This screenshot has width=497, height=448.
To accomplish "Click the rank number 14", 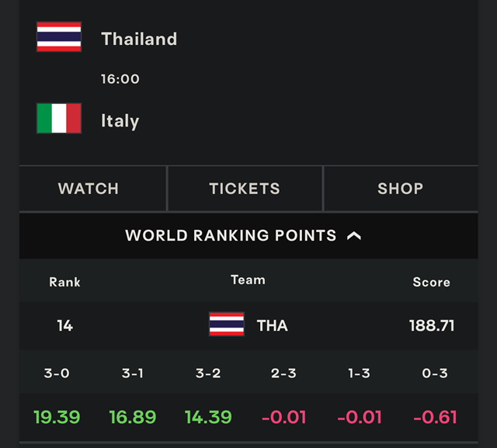I will [x=65, y=325].
